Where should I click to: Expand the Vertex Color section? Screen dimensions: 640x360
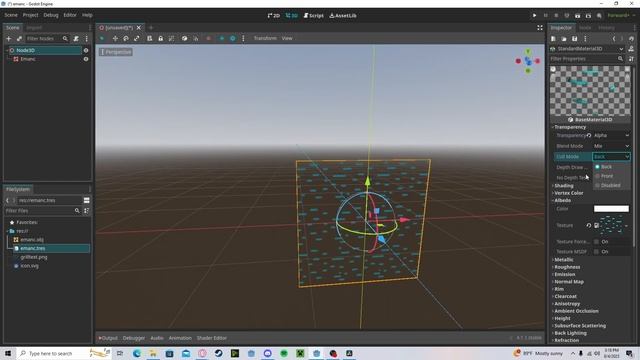[569, 193]
